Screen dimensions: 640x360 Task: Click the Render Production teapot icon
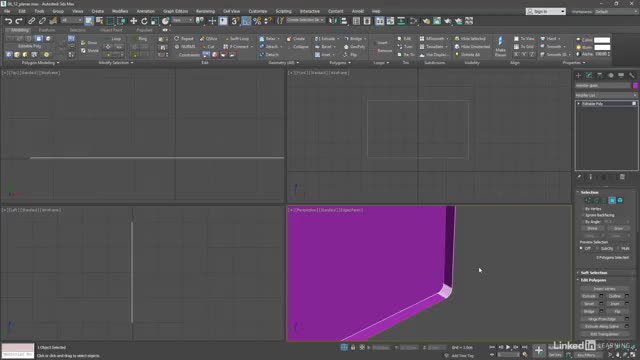(x=458, y=21)
